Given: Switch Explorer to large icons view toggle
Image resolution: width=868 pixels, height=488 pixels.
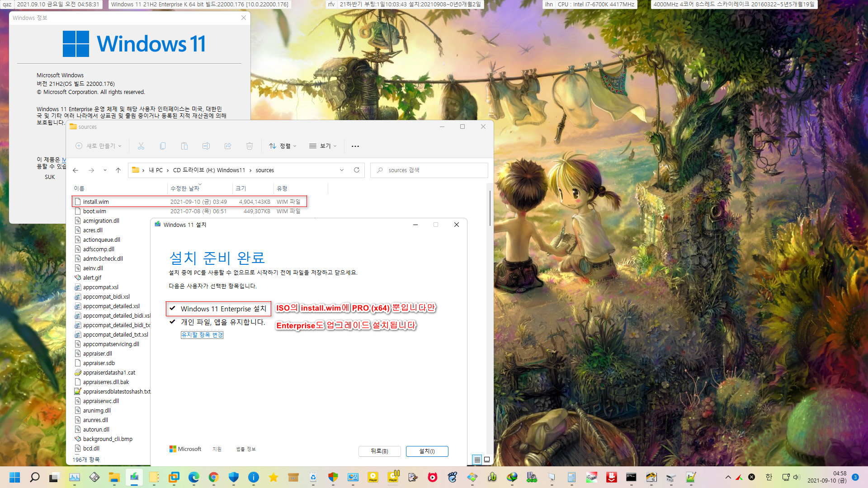Looking at the screenshot, I should pos(487,460).
